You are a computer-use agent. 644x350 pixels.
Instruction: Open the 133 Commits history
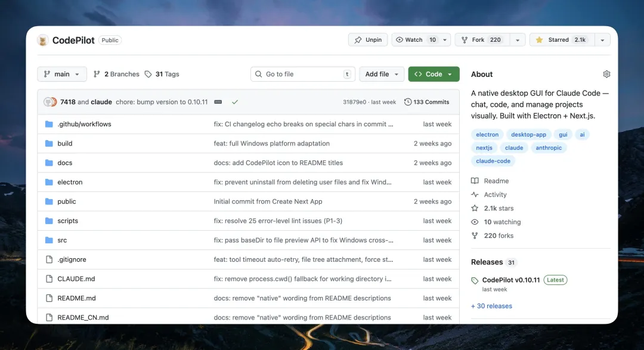click(x=426, y=102)
